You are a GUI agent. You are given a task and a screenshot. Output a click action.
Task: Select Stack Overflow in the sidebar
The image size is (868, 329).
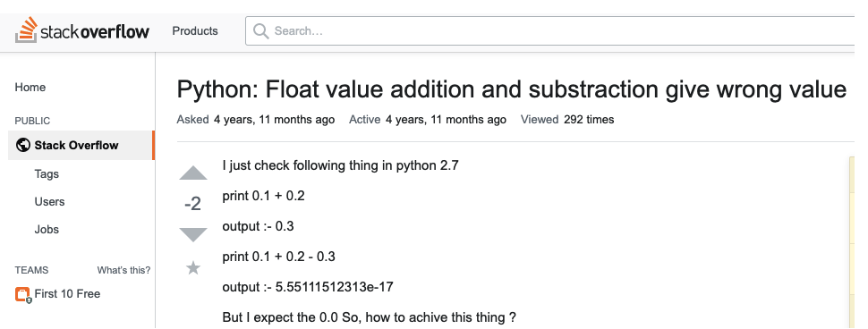81,146
